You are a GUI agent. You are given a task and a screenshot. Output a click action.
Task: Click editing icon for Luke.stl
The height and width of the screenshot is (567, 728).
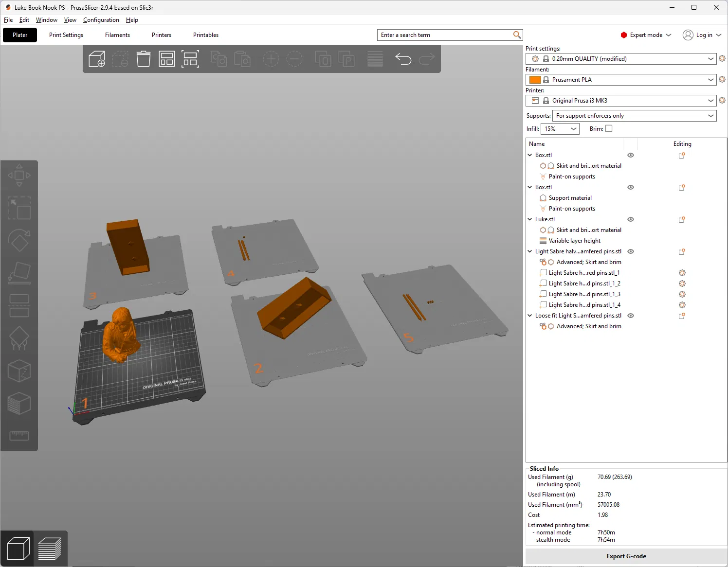682,219
